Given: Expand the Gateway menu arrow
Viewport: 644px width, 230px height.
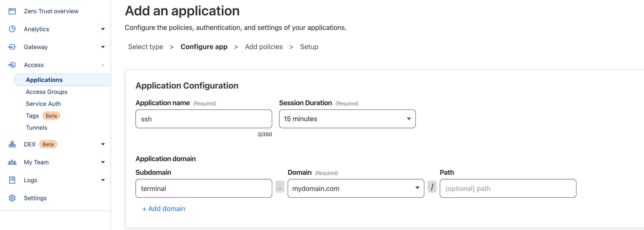Looking at the screenshot, I should pyautogui.click(x=103, y=47).
